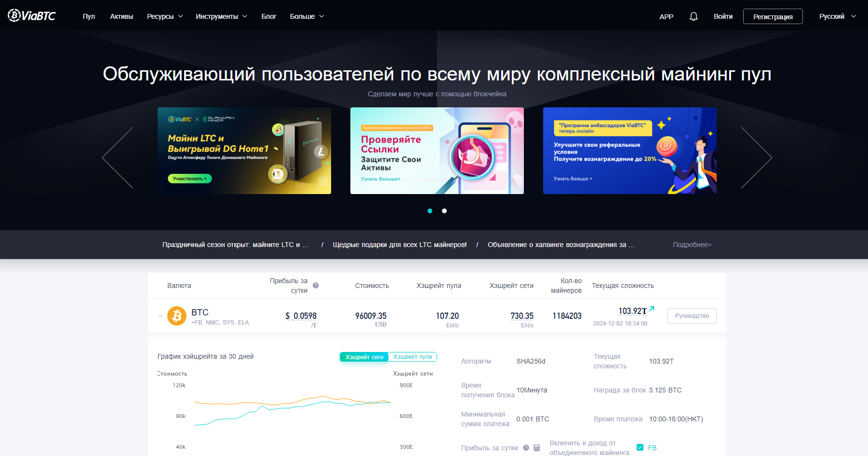Expand the Больше dropdown menu
Screen dimensions: 868x456
pos(307,16)
